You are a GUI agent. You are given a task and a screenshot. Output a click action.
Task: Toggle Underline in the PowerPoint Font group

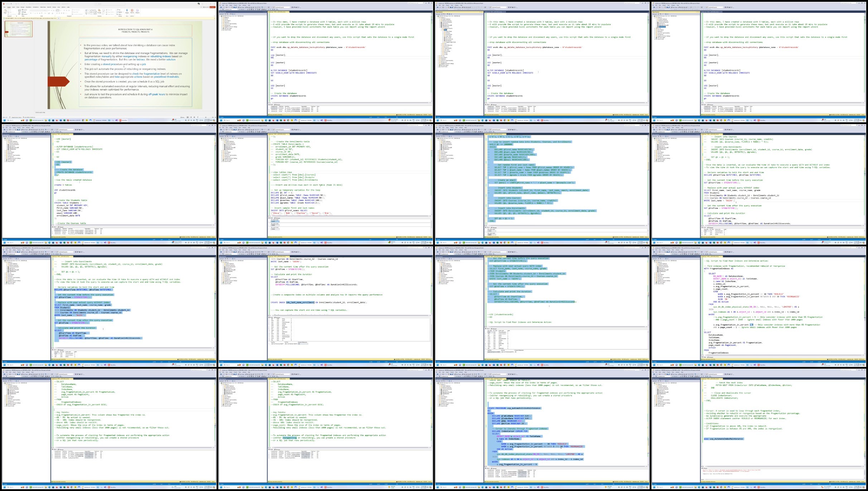(35, 13)
